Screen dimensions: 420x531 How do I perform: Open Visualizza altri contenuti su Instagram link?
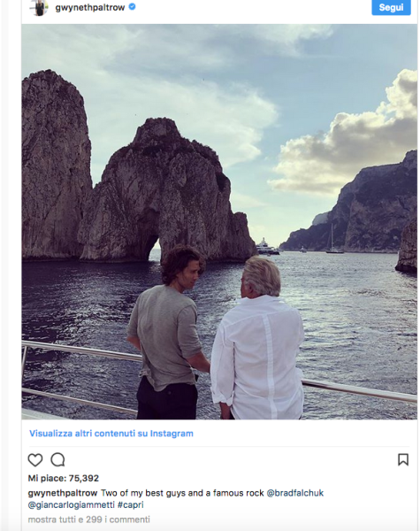111,434
